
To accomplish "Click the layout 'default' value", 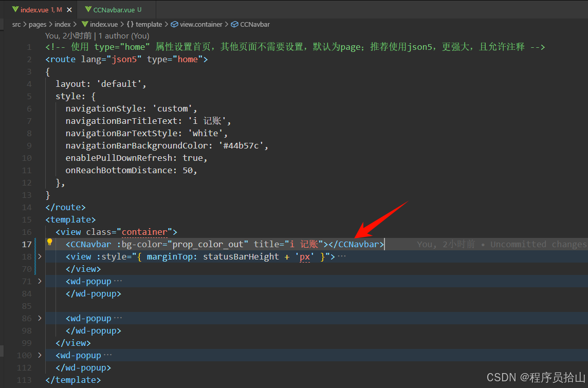I will (x=119, y=84).
